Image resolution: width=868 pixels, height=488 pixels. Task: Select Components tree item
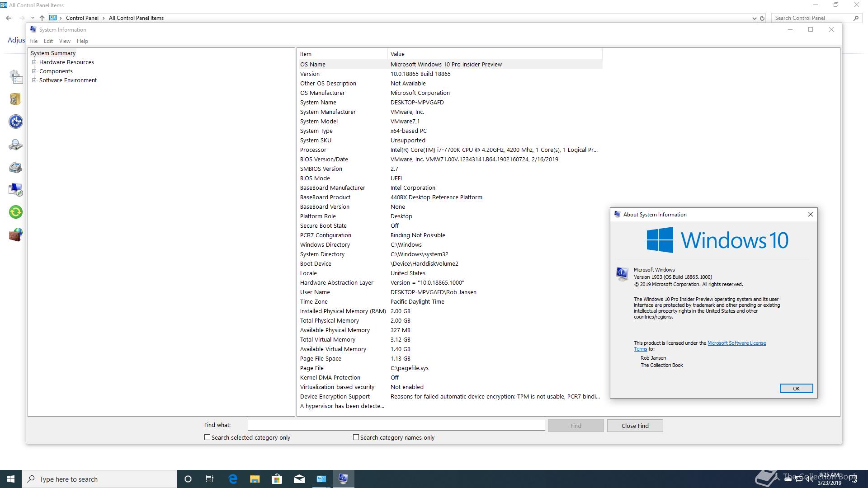coord(56,71)
